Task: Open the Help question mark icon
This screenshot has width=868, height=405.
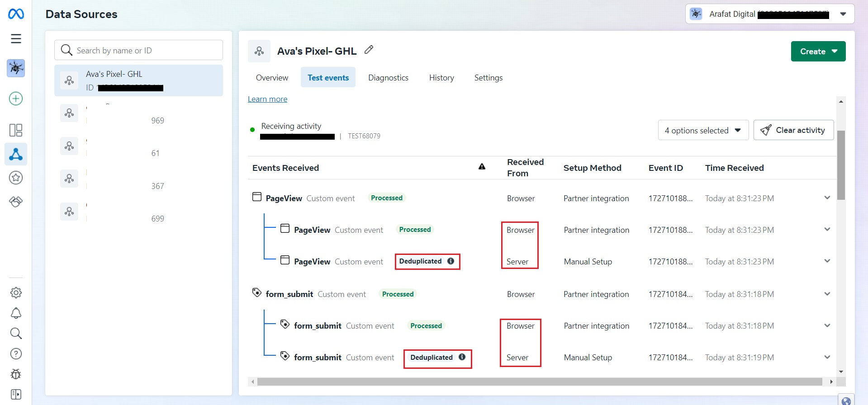Action: point(16,353)
